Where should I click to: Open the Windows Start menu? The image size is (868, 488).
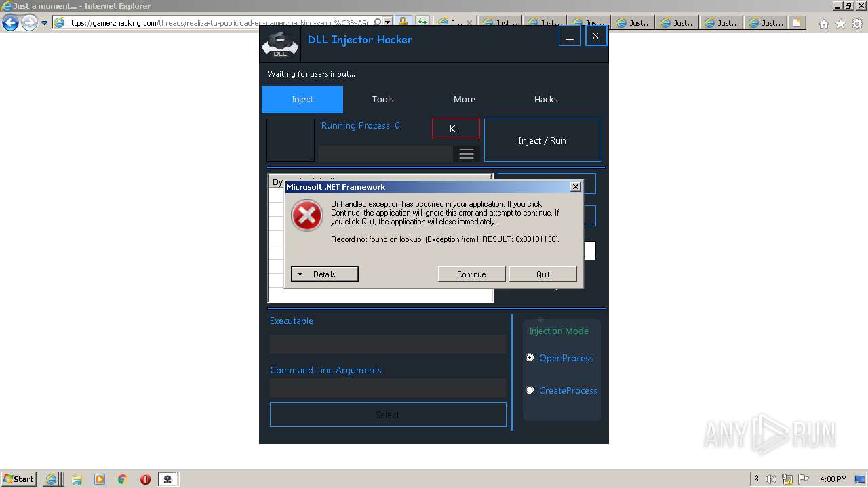pos(18,479)
